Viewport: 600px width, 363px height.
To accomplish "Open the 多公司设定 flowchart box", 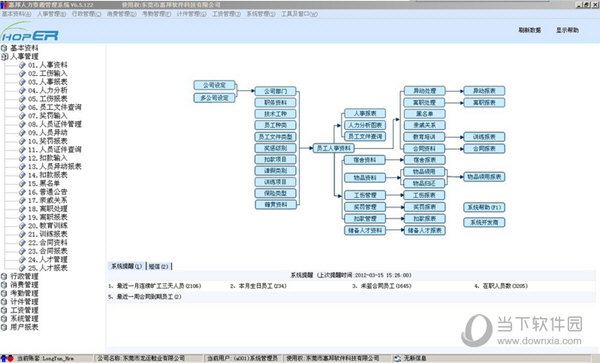I will point(214,98).
